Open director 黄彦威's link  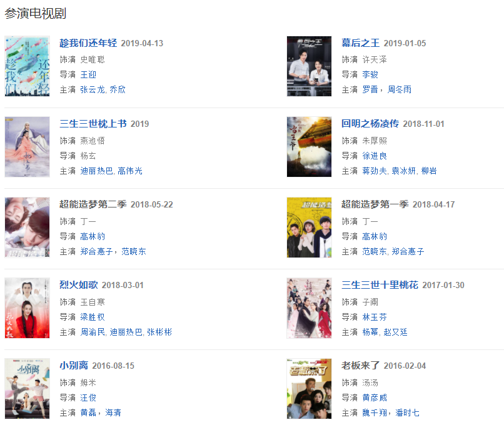pyautogui.click(x=375, y=397)
